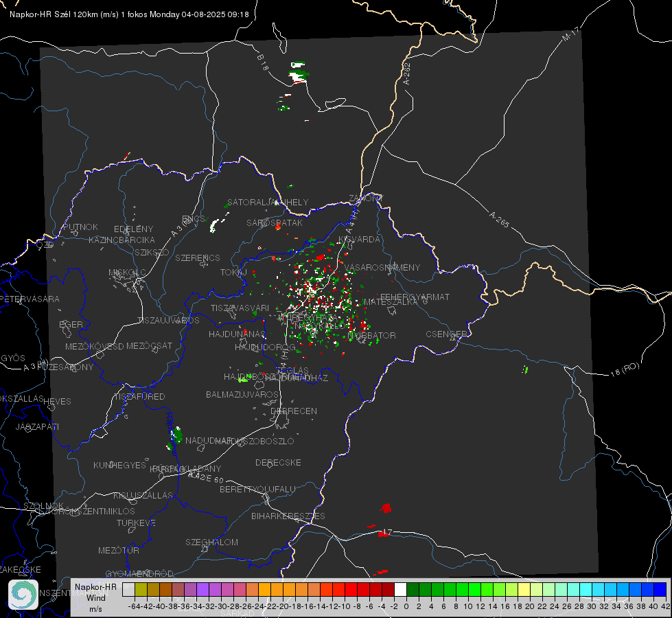The image size is (672, 618).
Task: Click the TISZAVASVÁRI label
Action: pyautogui.click(x=240, y=308)
